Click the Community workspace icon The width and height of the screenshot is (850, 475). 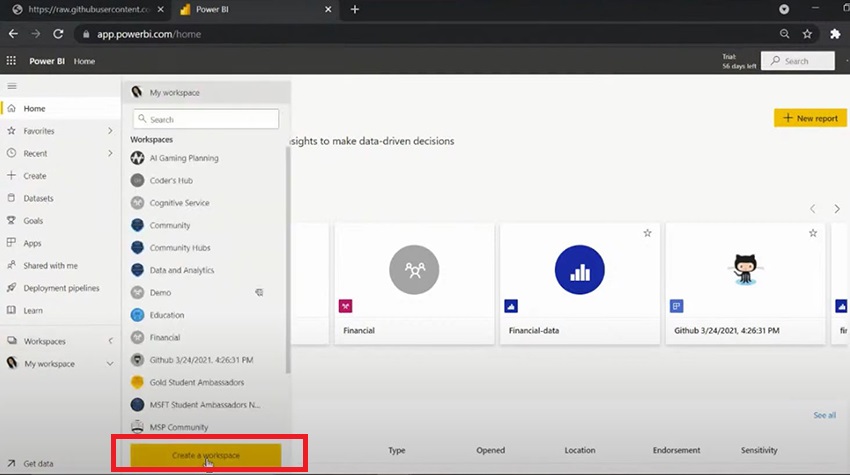pyautogui.click(x=137, y=225)
